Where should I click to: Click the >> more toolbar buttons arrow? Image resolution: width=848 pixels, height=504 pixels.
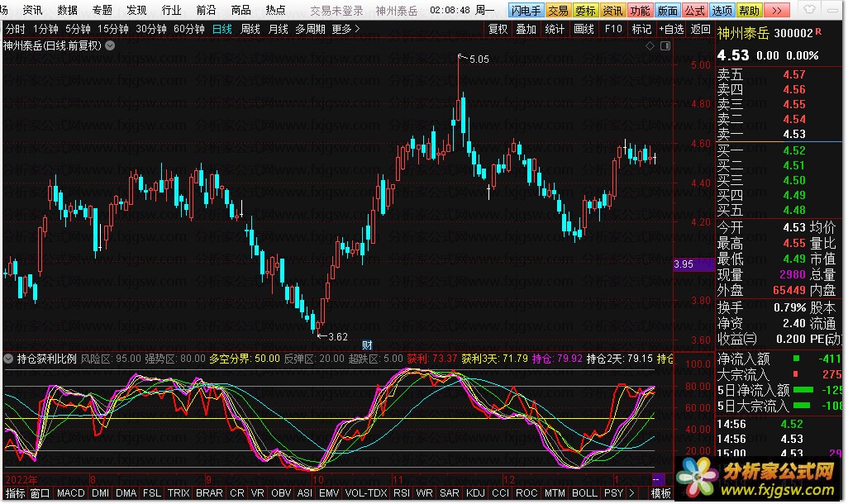(777, 10)
